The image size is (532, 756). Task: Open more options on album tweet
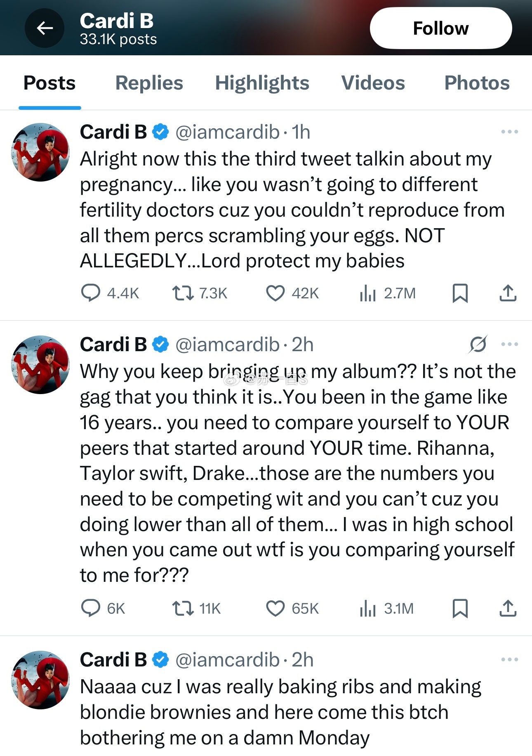coord(509,344)
